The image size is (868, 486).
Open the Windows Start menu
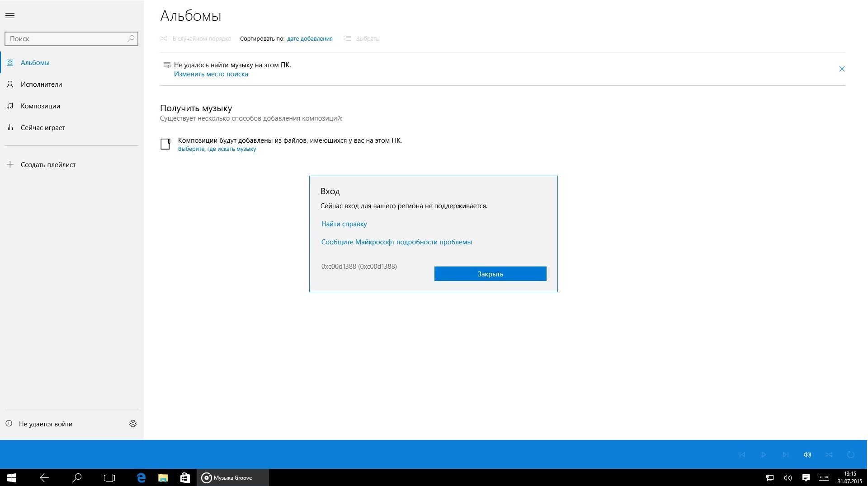(x=12, y=478)
